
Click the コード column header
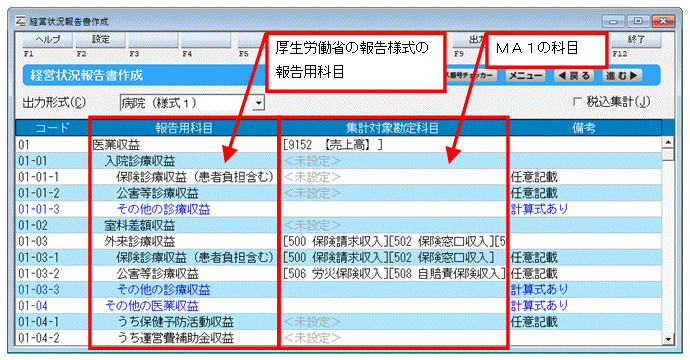coord(52,128)
